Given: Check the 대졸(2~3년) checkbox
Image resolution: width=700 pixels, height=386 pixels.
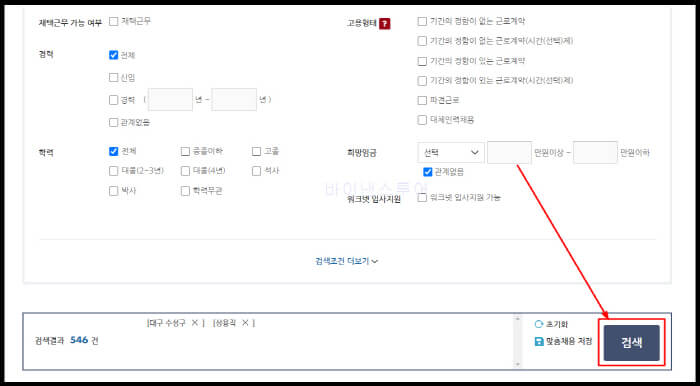Looking at the screenshot, I should coord(113,171).
